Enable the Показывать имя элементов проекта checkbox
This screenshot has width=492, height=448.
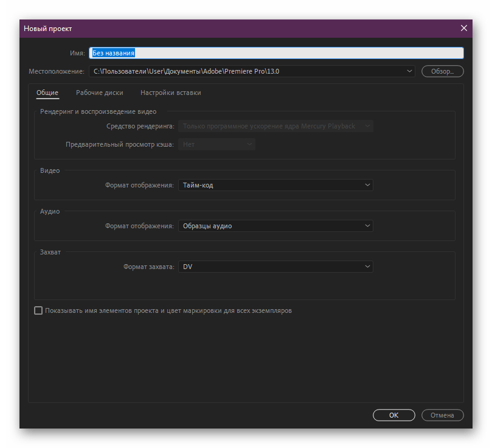point(39,310)
